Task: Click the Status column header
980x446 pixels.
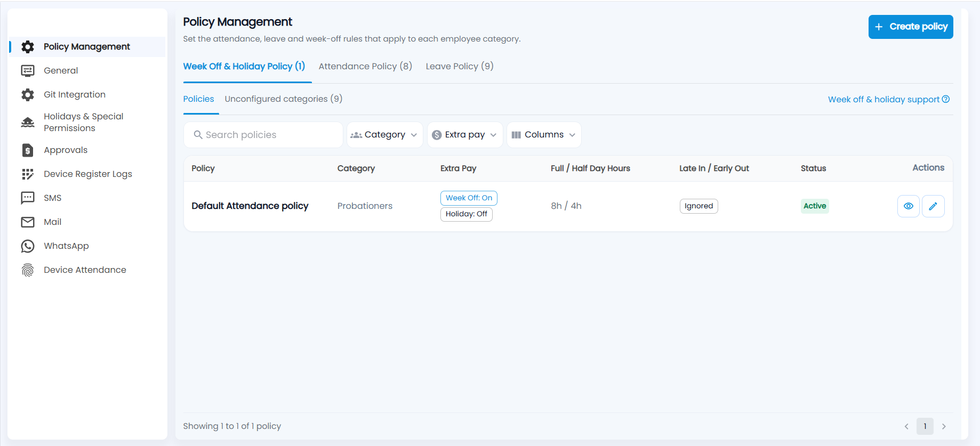Action: tap(814, 168)
